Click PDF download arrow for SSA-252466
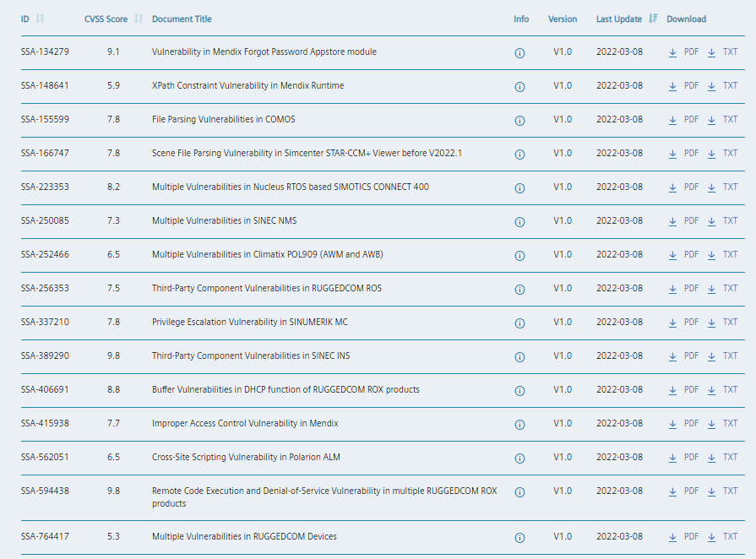This screenshot has height=559, width=756. [672, 255]
